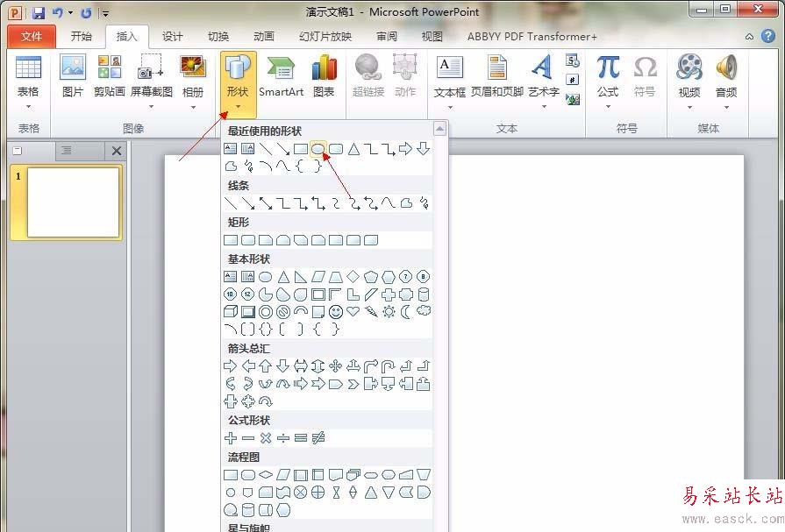Click the undo icon

(58, 12)
